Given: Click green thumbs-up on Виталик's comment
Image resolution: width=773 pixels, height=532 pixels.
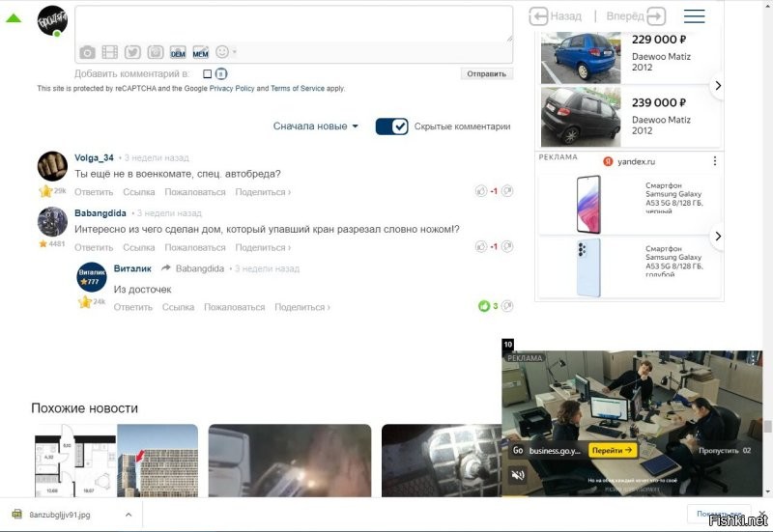Looking at the screenshot, I should 484,306.
